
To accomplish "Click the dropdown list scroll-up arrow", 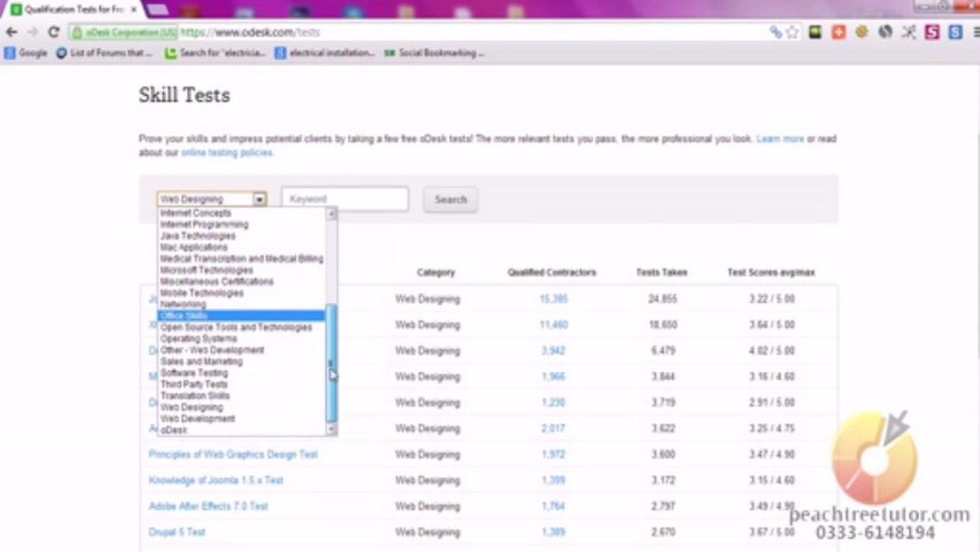I will pos(332,214).
